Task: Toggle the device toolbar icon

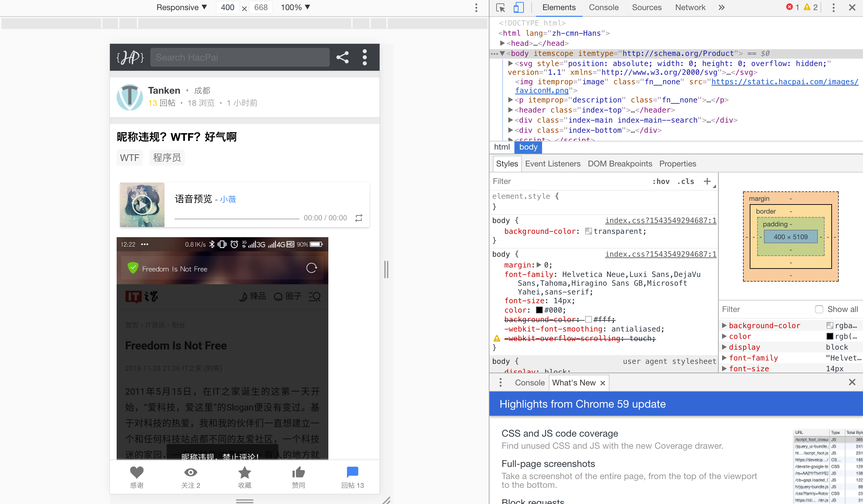Action: coord(518,7)
